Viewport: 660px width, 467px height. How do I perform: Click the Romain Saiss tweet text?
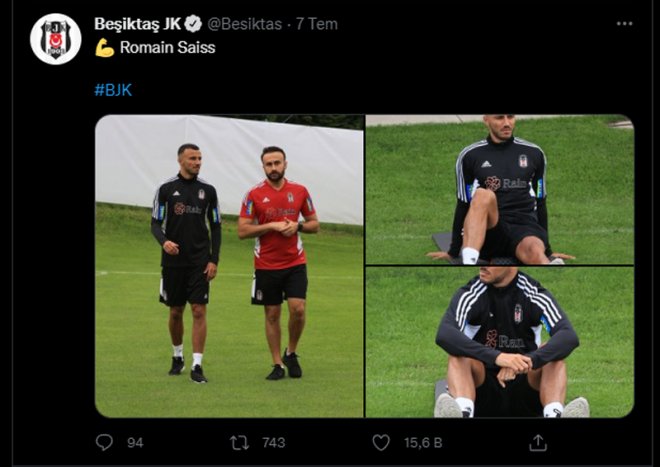point(168,47)
